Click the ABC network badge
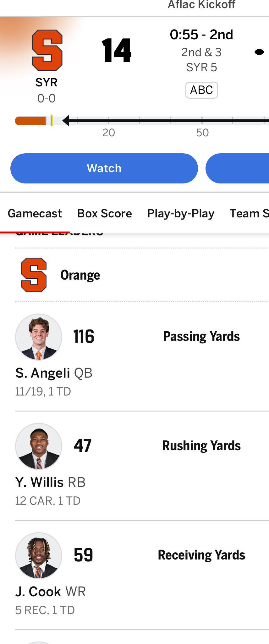The width and height of the screenshot is (269, 644). 201,90
